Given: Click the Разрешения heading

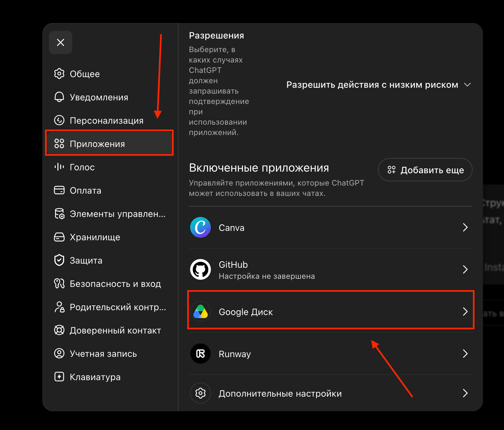Looking at the screenshot, I should coord(216,36).
